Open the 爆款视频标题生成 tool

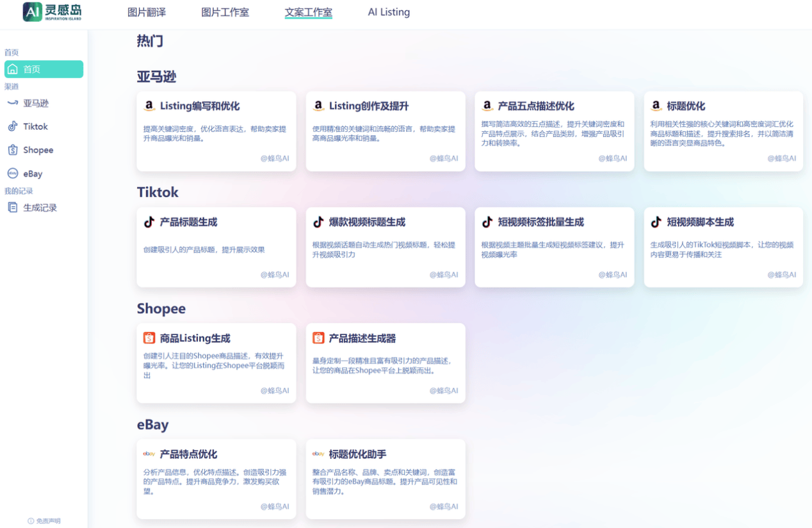(x=386, y=247)
